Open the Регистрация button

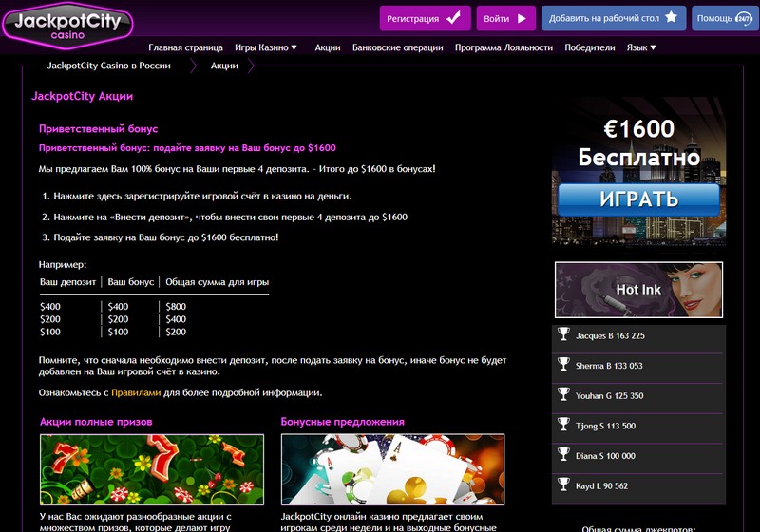point(425,18)
